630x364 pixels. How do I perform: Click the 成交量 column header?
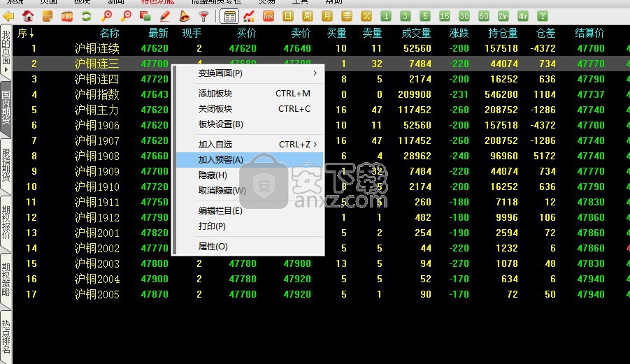coord(416,33)
